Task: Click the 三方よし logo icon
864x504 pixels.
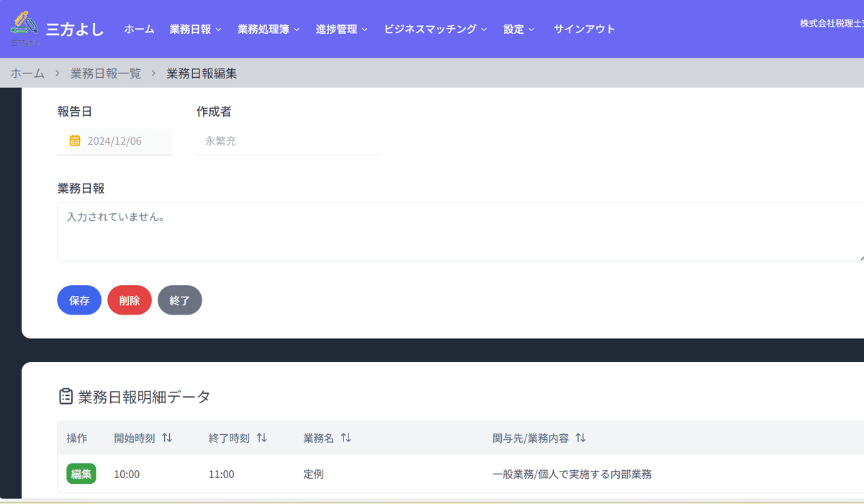Action: [x=25, y=27]
